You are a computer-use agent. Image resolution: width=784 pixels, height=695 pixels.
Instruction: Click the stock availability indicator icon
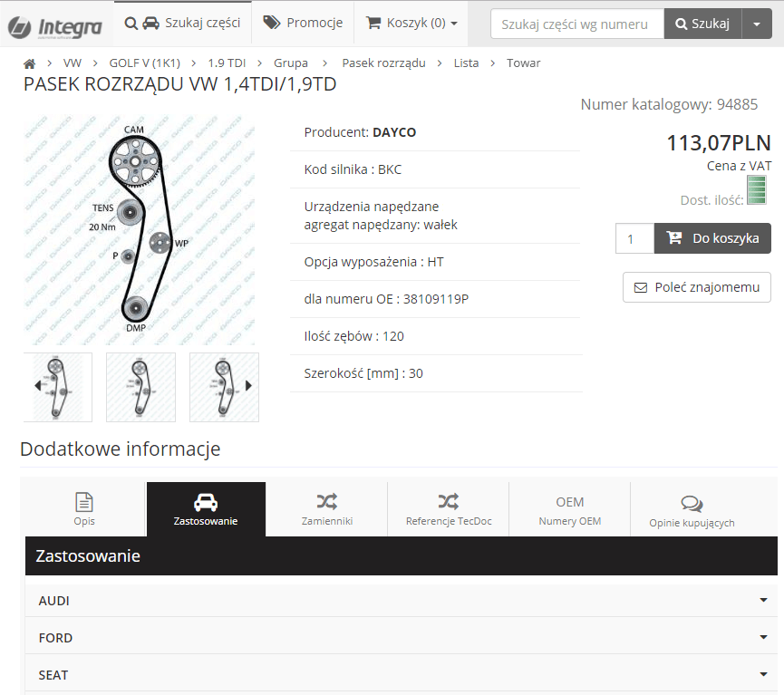[757, 189]
